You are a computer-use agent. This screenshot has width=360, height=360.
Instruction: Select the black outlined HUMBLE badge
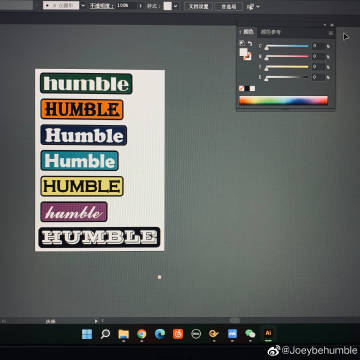(99, 237)
